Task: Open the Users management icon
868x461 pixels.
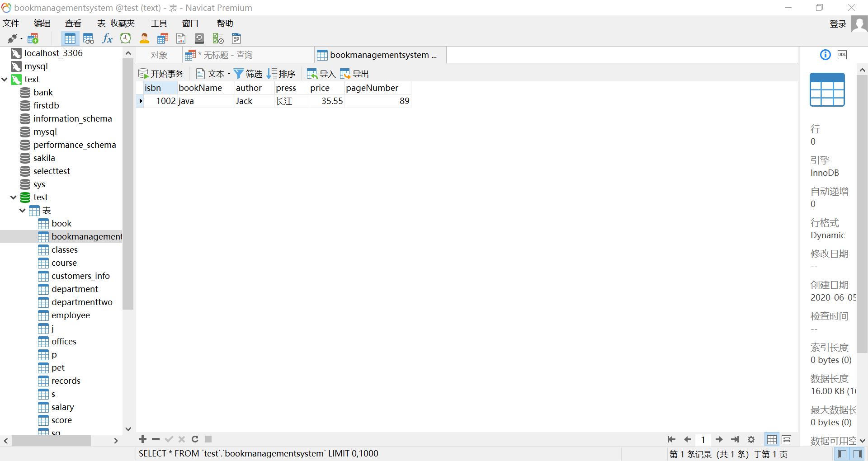Action: pyautogui.click(x=144, y=38)
